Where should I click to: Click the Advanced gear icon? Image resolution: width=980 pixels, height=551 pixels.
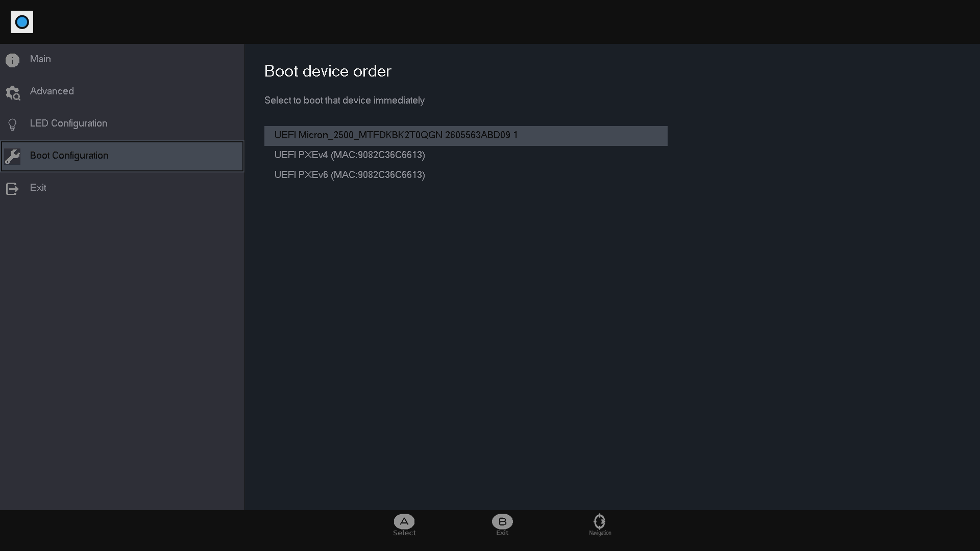coord(13,93)
